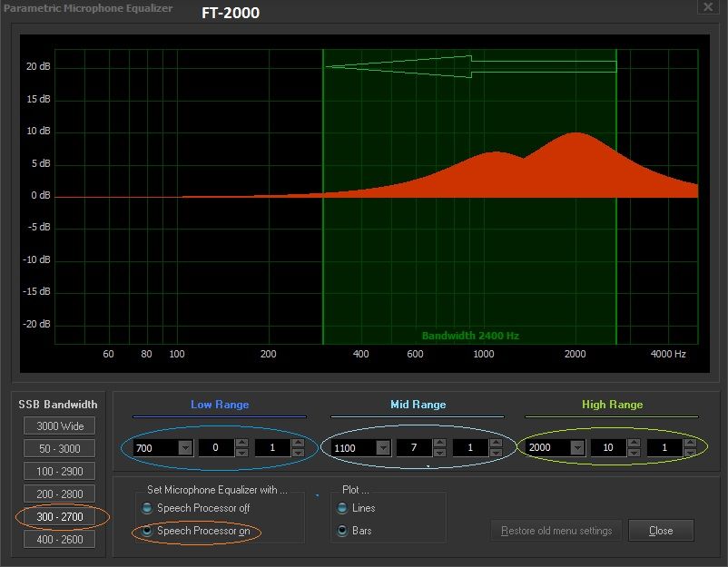Click the SSB Bandwidth heading
The image size is (728, 567).
point(58,405)
